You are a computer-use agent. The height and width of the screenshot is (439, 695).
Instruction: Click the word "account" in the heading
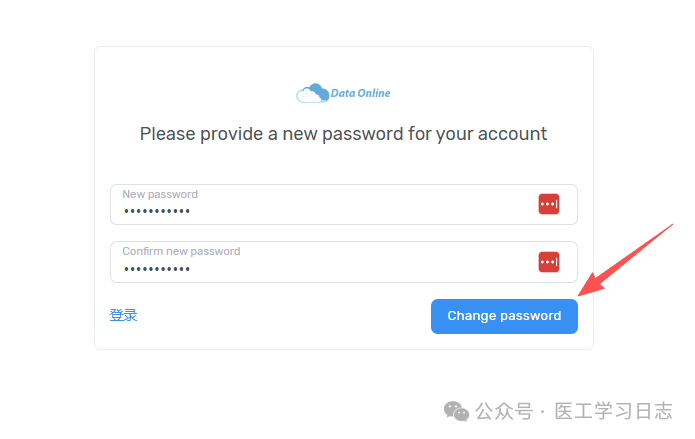coord(515,134)
